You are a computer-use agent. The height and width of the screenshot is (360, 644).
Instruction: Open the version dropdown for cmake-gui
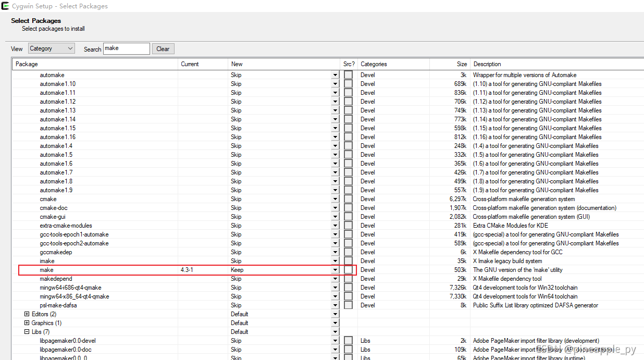click(x=335, y=217)
